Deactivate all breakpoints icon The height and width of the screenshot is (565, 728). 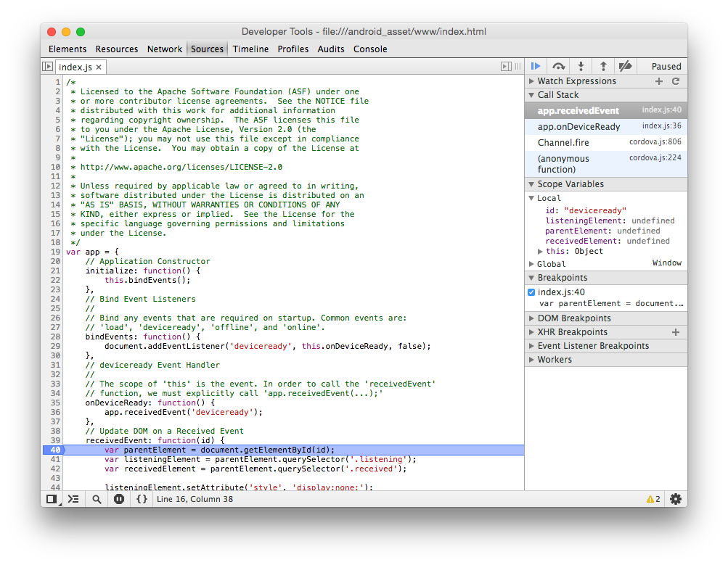pyautogui.click(x=625, y=66)
